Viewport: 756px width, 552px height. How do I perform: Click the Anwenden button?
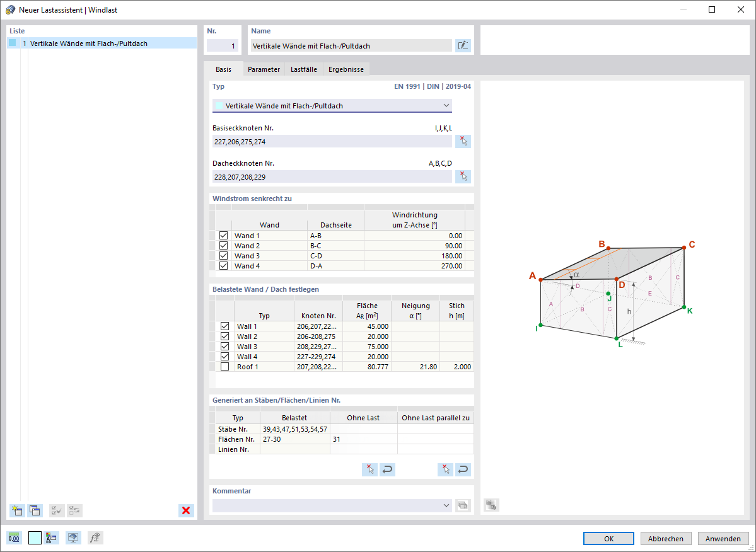coord(723,539)
